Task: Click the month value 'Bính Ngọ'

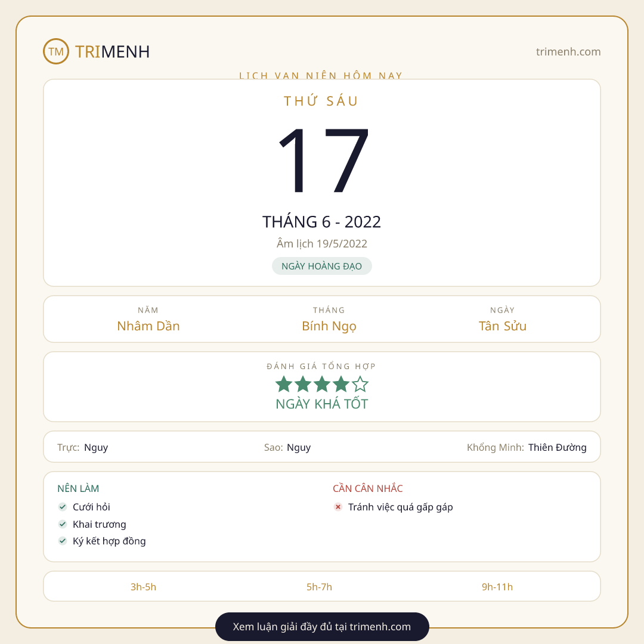Action: 329,326
